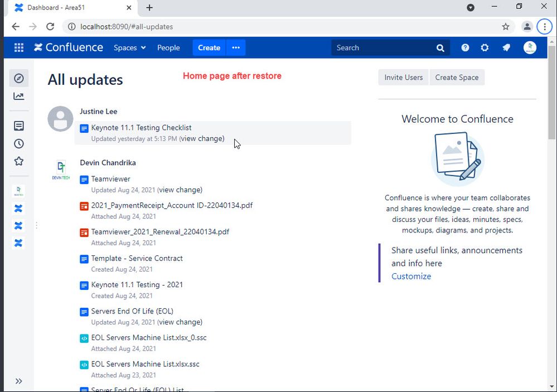
Task: View change for Teamviewer page
Action: click(180, 190)
